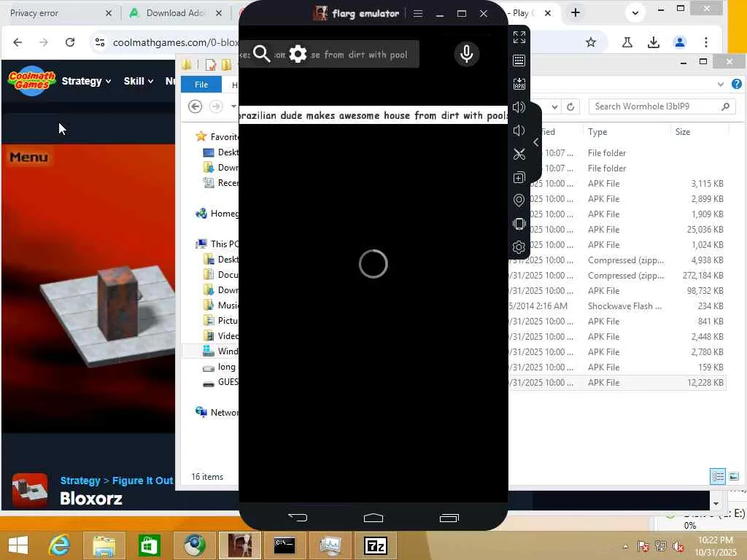Close the Privacy error tab
Image resolution: width=747 pixels, height=560 pixels.
point(109,13)
